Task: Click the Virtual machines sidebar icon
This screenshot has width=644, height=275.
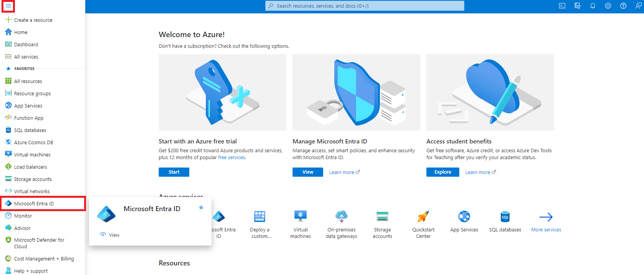Action: tap(8, 154)
